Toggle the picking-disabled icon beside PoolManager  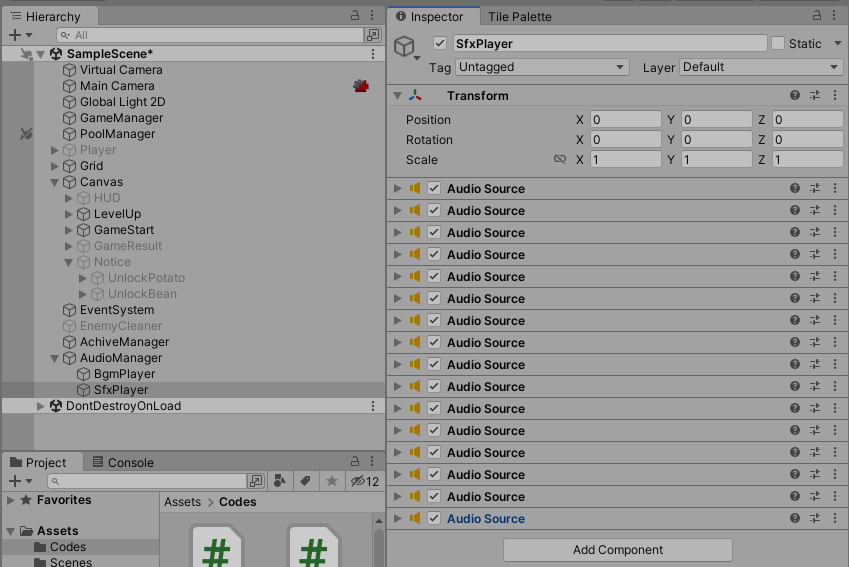(x=26, y=134)
